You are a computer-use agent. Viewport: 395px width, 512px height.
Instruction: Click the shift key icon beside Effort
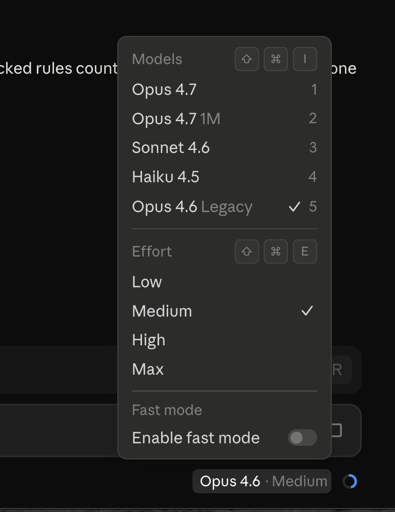[x=247, y=251]
